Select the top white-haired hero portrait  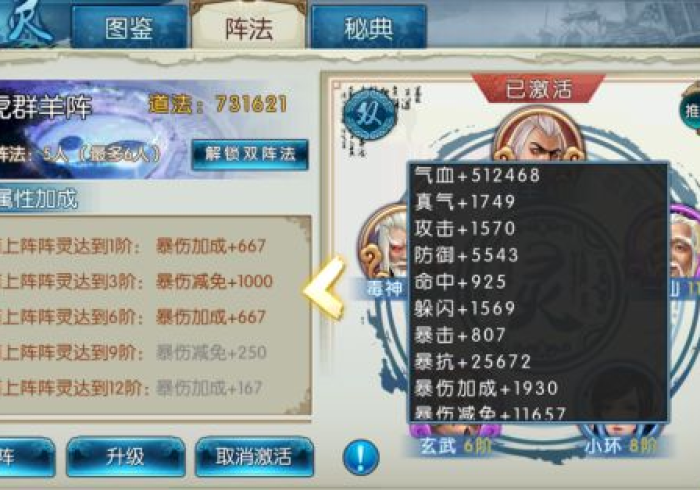tap(539, 134)
